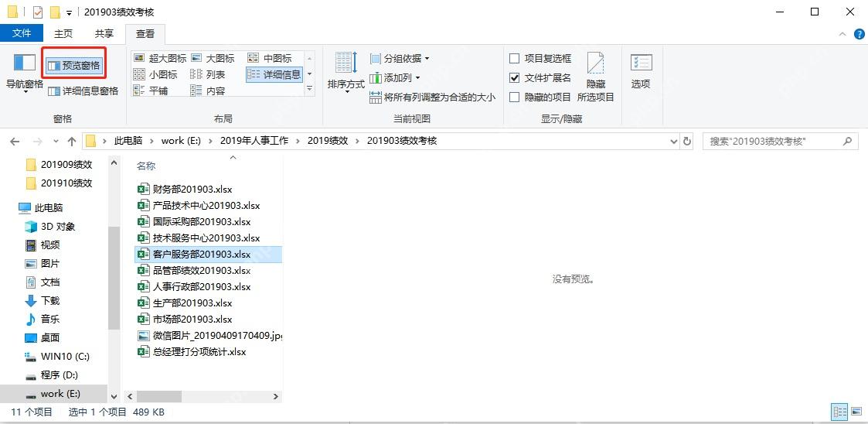Image resolution: width=868 pixels, height=424 pixels.
Task: Go back with the back arrow
Action: pos(15,142)
